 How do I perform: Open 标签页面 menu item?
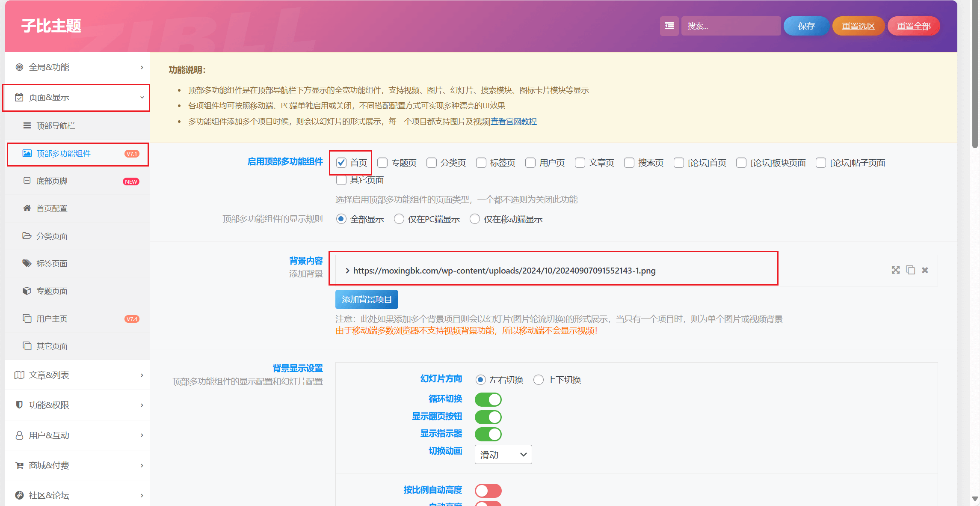78,263
